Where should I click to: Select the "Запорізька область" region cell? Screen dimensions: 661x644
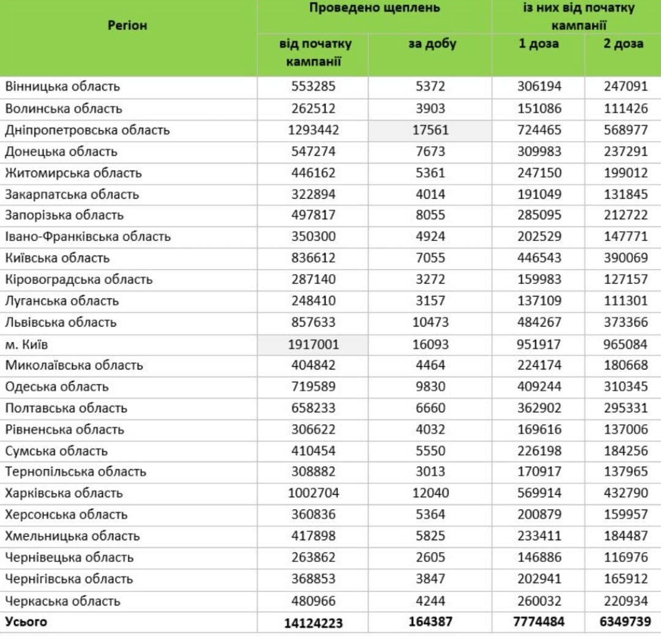point(64,215)
